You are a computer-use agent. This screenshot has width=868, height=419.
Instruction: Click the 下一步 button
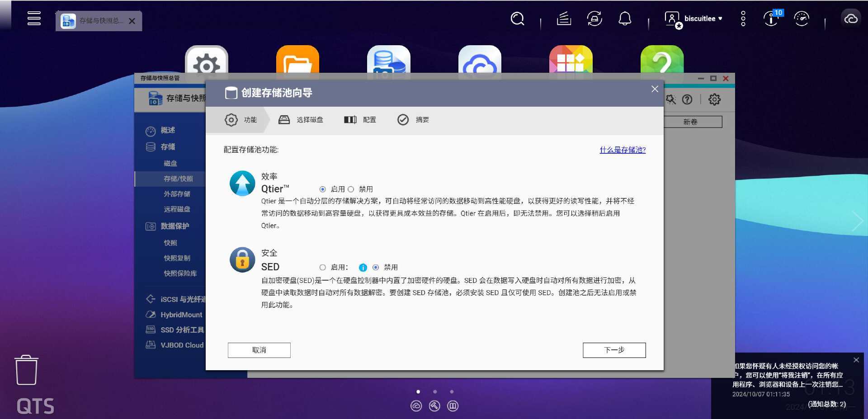(x=614, y=350)
